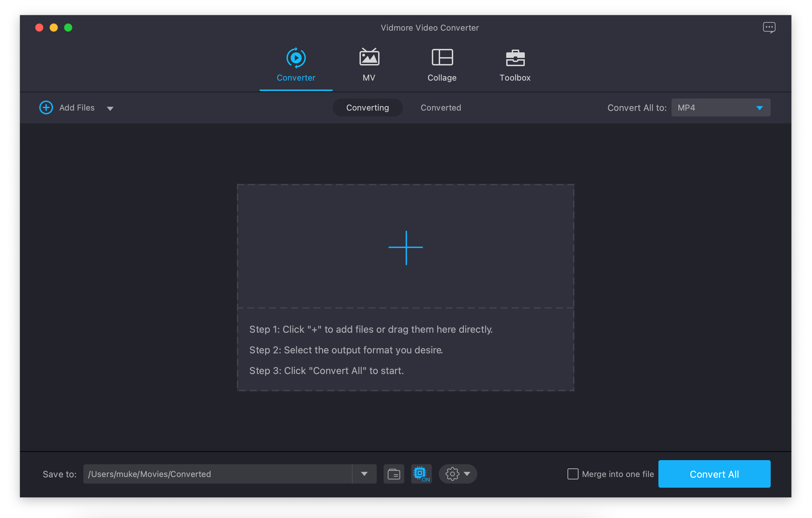This screenshot has width=812, height=518.
Task: Click the settings gear icon
Action: click(451, 473)
